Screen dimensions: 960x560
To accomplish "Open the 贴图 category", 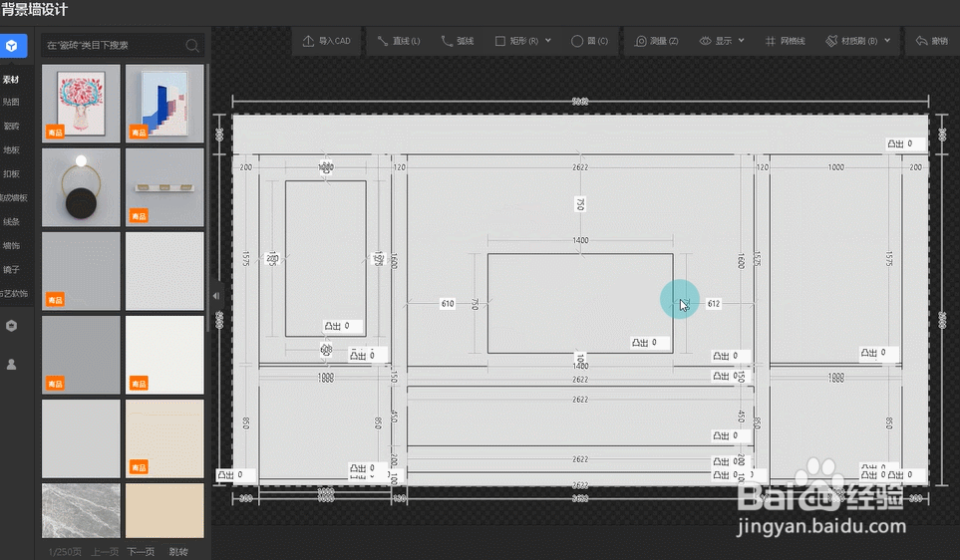I will 11,102.
